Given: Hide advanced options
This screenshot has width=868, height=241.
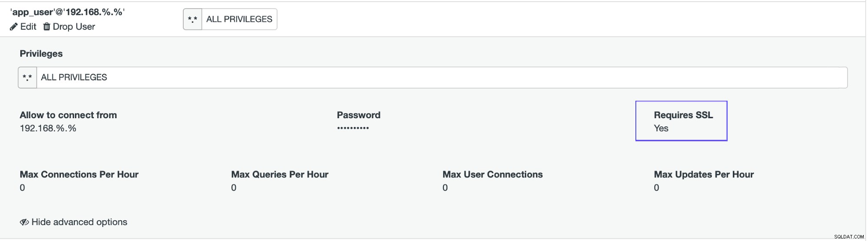Looking at the screenshot, I should (x=73, y=222).
